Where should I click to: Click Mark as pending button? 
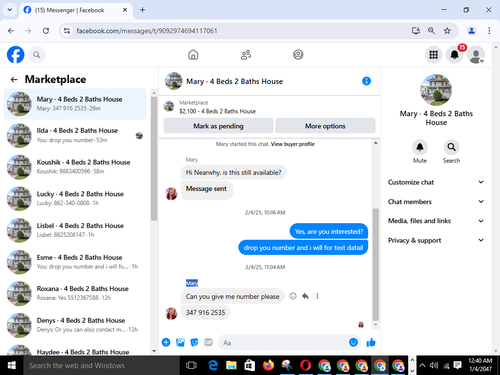tap(218, 126)
